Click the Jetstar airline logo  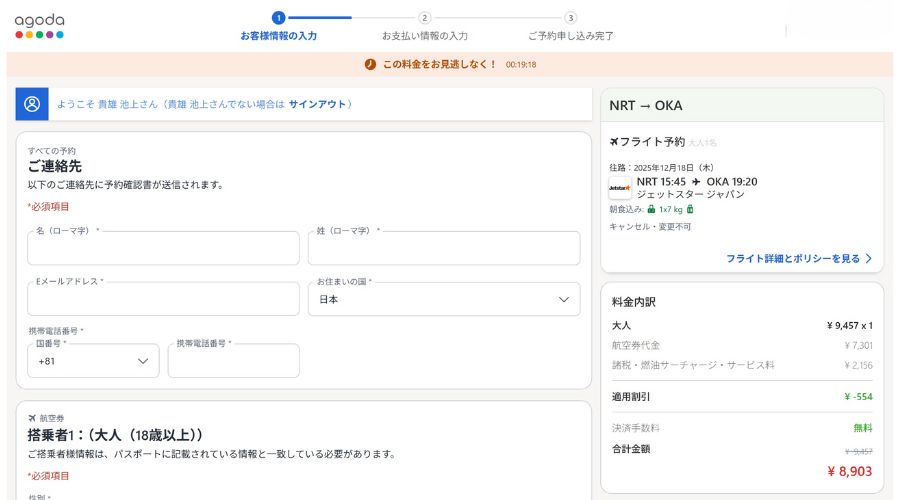coord(620,188)
